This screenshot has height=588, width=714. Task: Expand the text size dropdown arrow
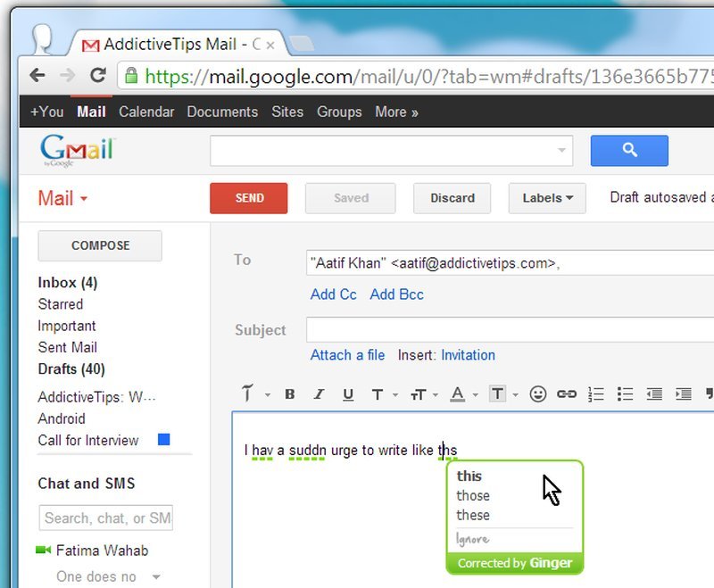click(x=436, y=395)
